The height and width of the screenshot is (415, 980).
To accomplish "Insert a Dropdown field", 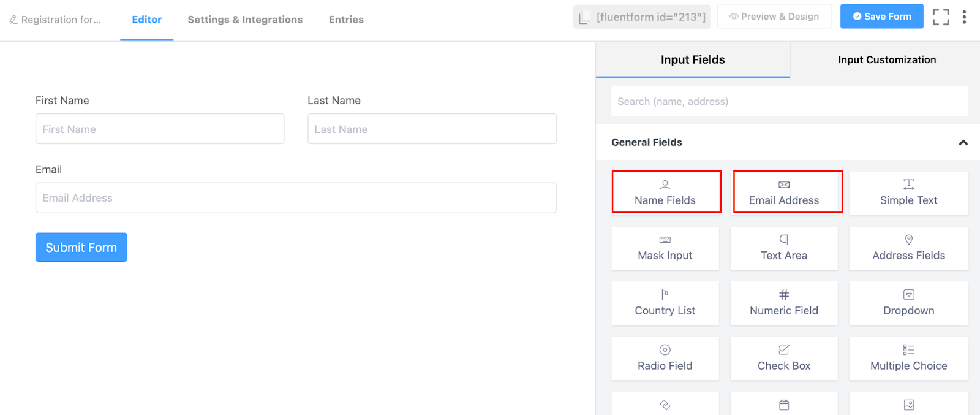I will [x=908, y=303].
